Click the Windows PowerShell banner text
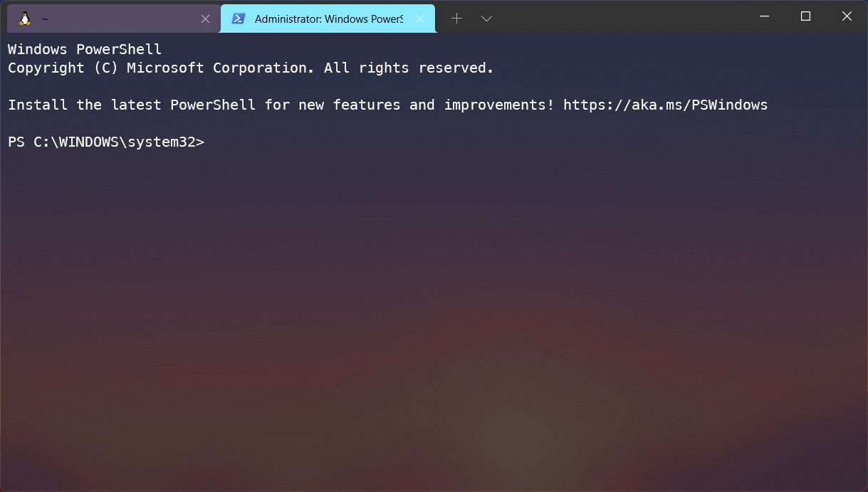 click(x=84, y=49)
